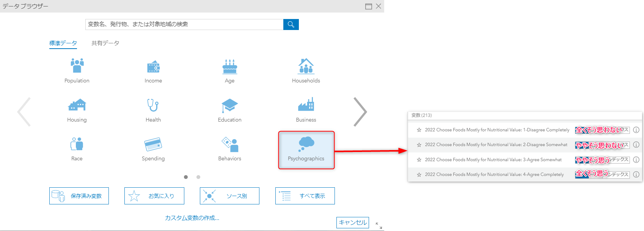Select the second page indicator dot
The height and width of the screenshot is (231, 644).
coord(198,177)
